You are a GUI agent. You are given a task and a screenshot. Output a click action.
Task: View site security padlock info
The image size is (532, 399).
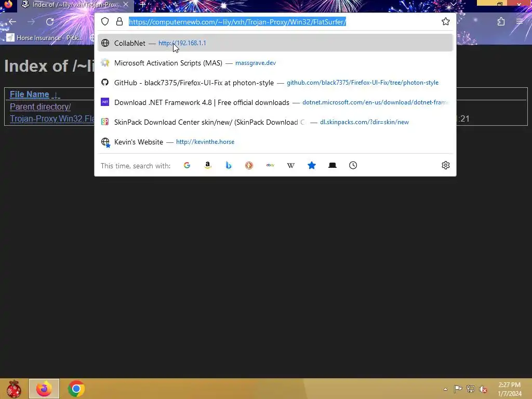click(119, 21)
